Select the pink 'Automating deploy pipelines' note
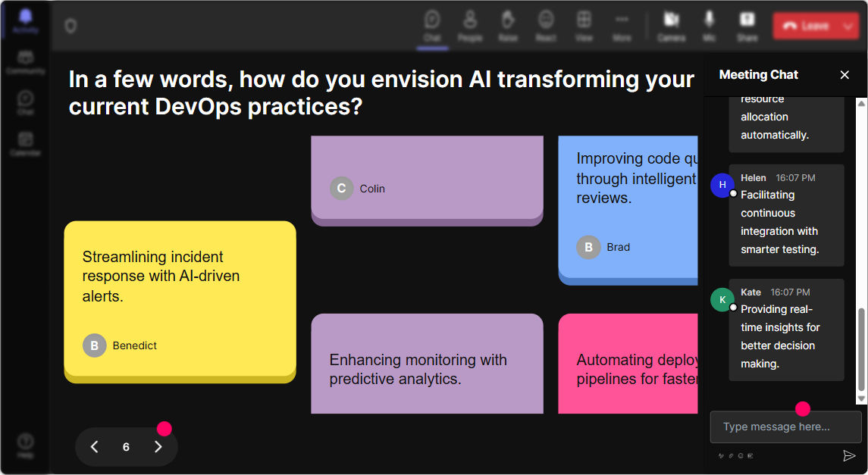The width and height of the screenshot is (868, 475). pos(628,364)
